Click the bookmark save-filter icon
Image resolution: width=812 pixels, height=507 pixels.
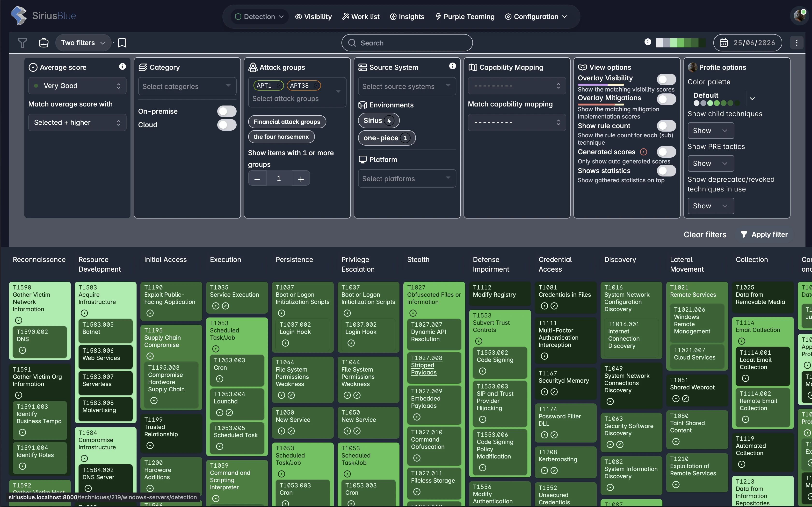pyautogui.click(x=122, y=43)
